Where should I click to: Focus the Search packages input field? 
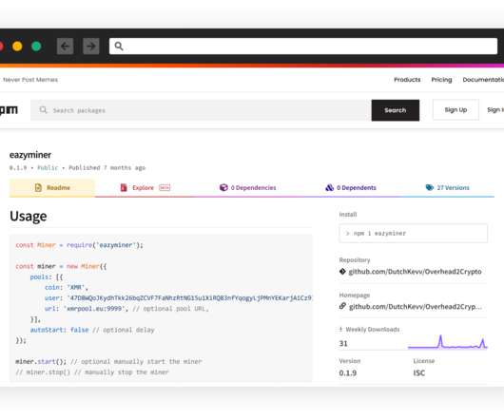201,110
